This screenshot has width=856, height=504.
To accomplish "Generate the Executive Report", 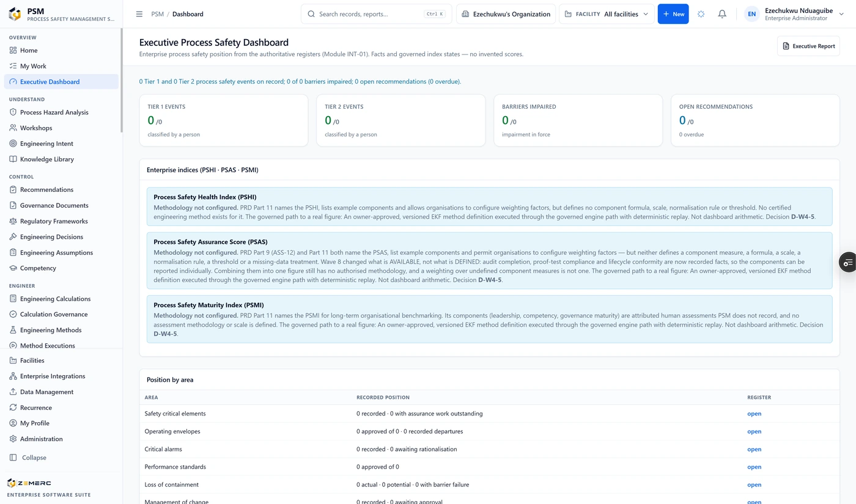I will (x=808, y=46).
